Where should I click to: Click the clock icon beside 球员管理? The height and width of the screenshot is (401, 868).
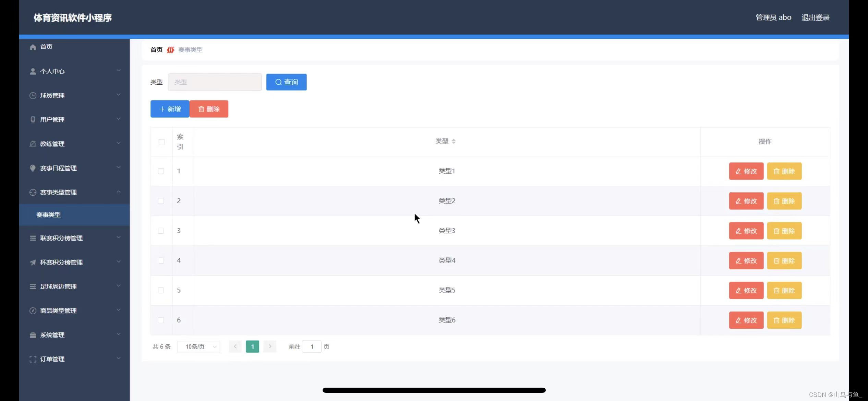[33, 96]
